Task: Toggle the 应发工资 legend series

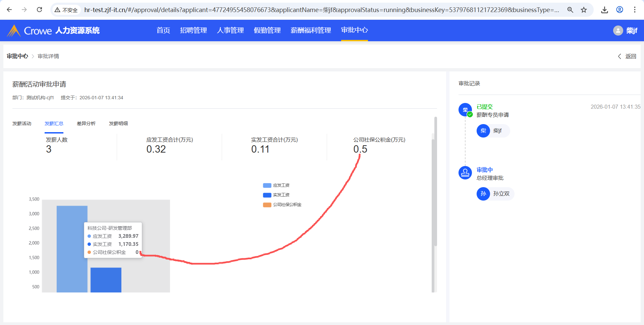Action: pyautogui.click(x=276, y=185)
